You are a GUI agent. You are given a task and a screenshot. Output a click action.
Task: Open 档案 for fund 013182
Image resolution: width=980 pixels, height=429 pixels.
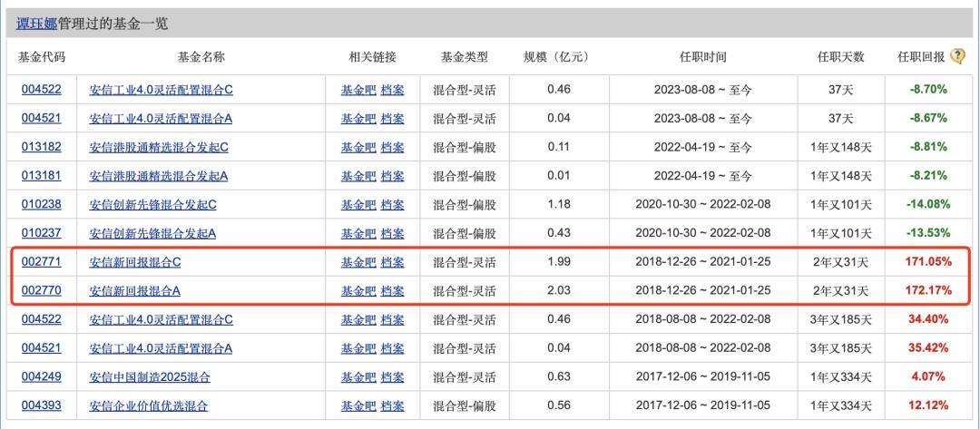click(393, 147)
